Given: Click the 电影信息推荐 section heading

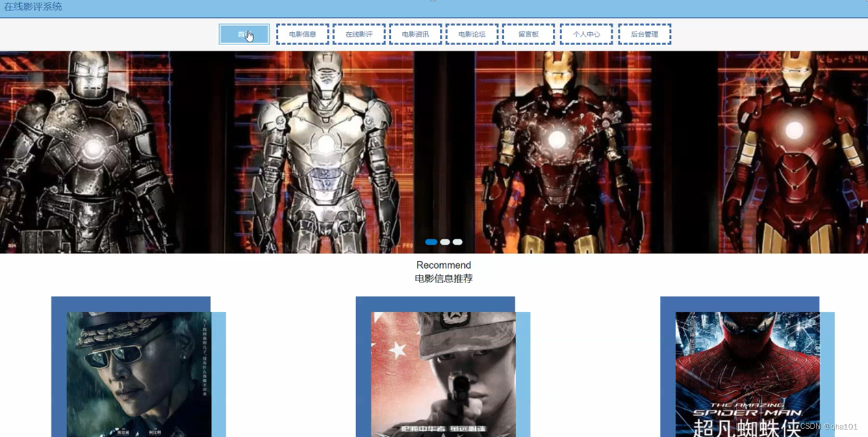Looking at the screenshot, I should [x=444, y=279].
